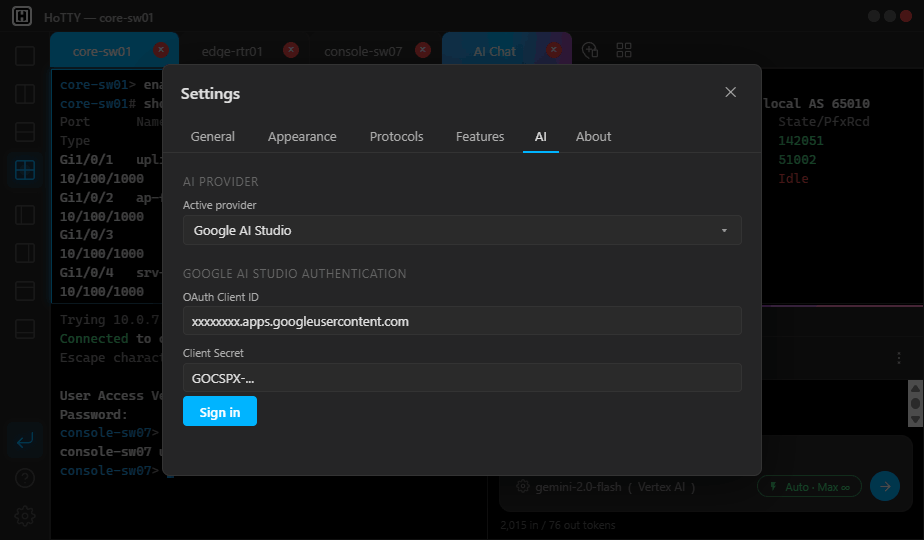924x540 pixels.
Task: Click the HoTTY app logo icon
Action: (x=22, y=16)
